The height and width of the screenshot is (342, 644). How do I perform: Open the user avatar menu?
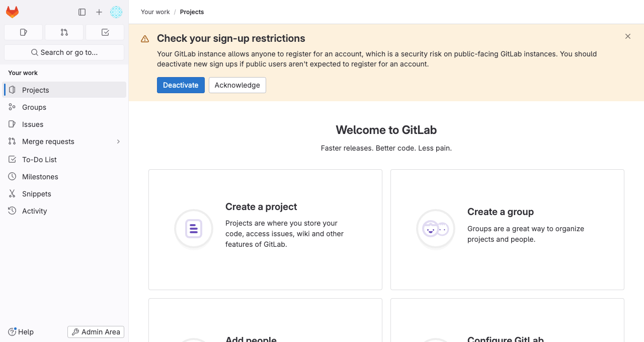click(x=116, y=12)
